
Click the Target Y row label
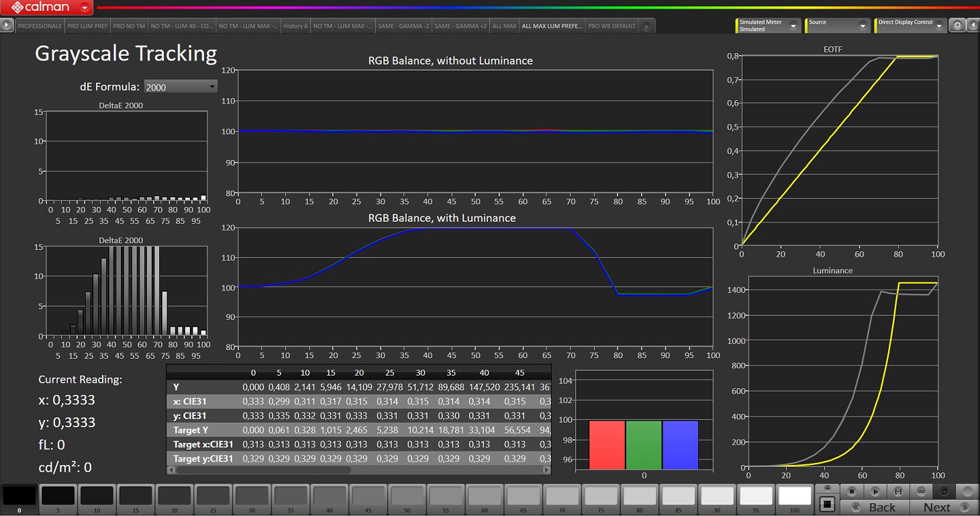(191, 430)
